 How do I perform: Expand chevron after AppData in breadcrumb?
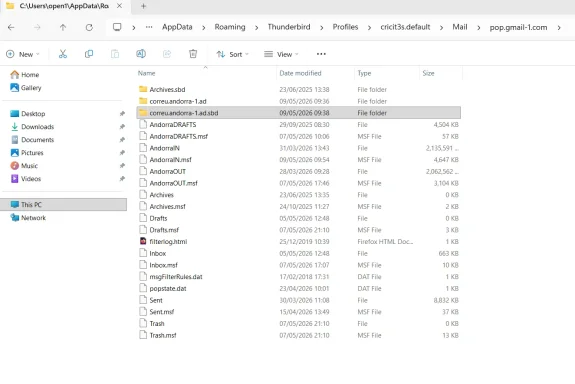click(204, 28)
